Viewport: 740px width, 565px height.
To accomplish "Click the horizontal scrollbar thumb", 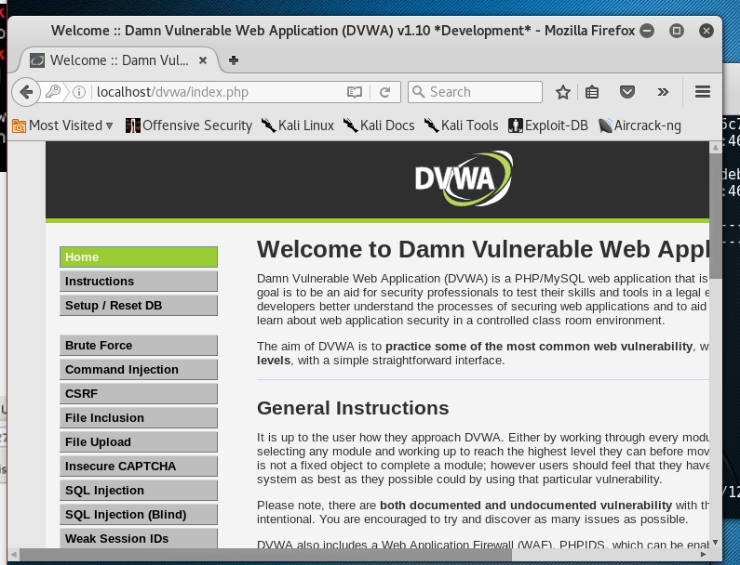I will click(265, 555).
